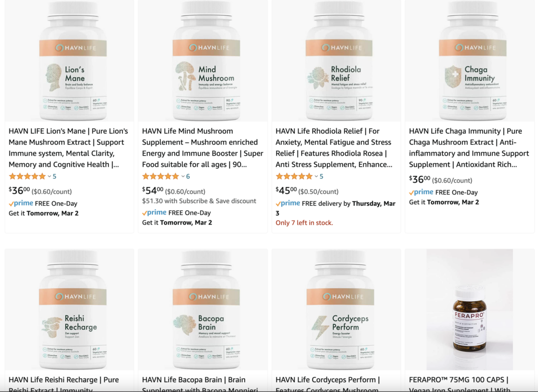View the 5 reviews for Rhodiola Relief
Image resolution: width=538 pixels, height=392 pixels.
click(322, 176)
